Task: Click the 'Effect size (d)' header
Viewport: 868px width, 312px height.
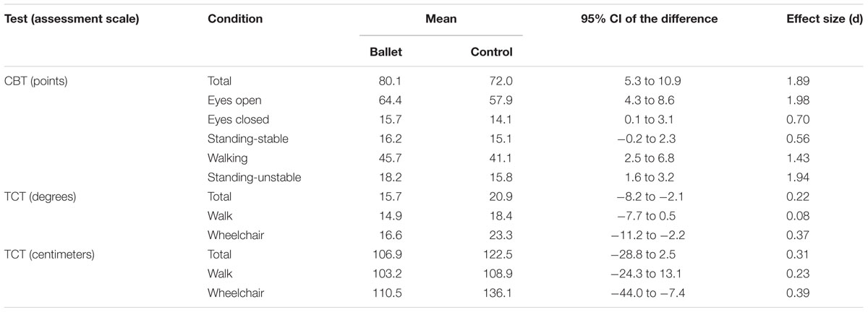Action: (x=822, y=19)
